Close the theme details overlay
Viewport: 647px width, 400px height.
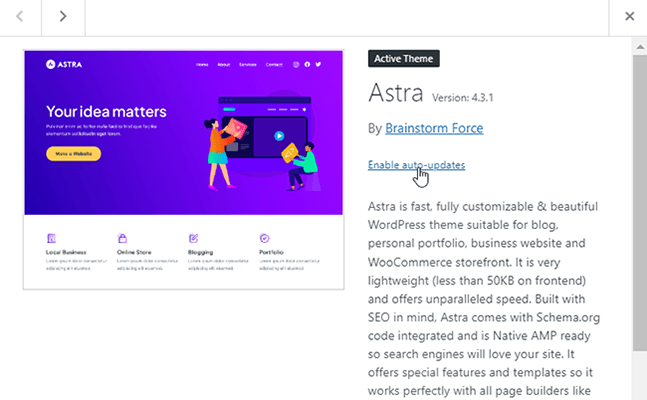tap(629, 16)
